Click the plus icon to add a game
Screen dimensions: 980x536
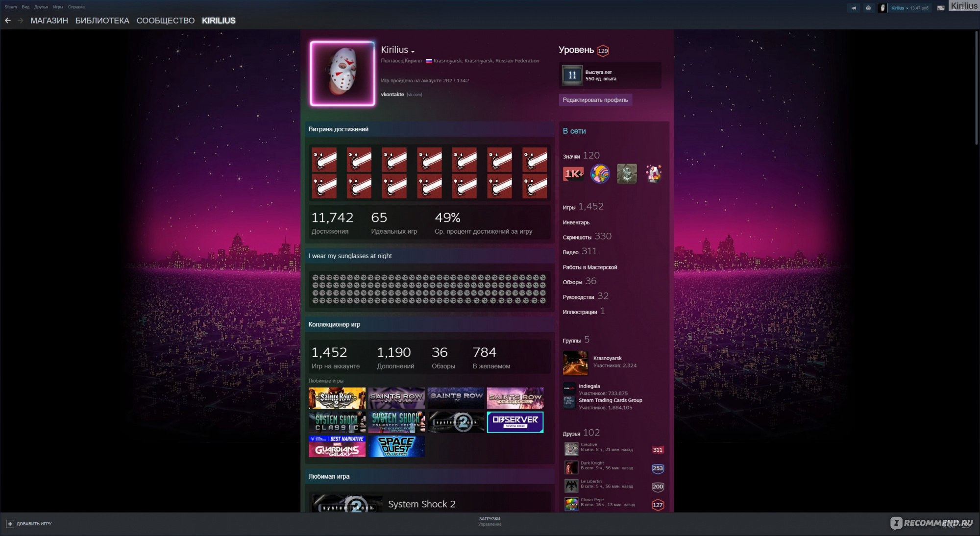(10, 524)
